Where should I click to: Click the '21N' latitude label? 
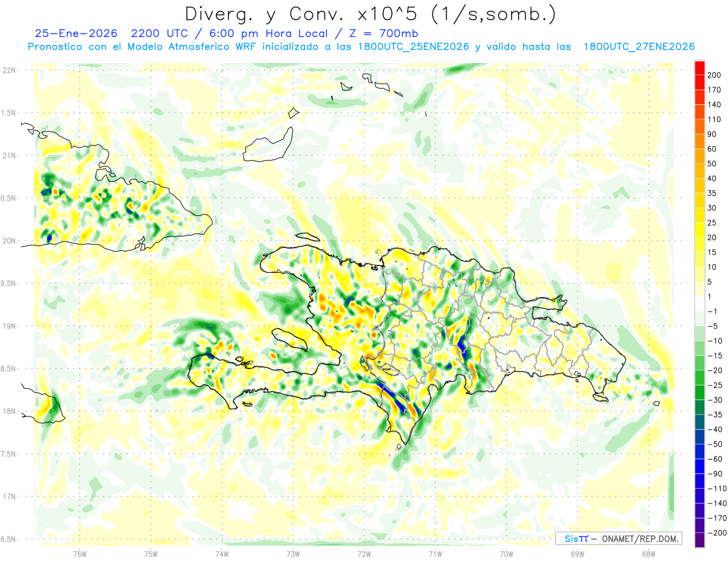tap(9, 155)
